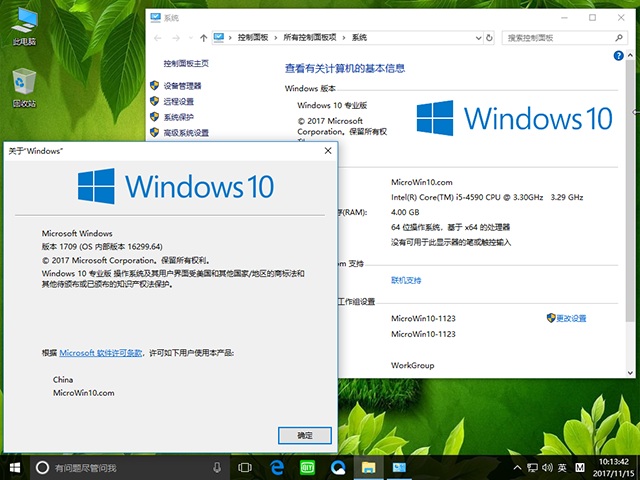The height and width of the screenshot is (480, 640).
Task: Open Task View on the taskbar
Action: click(245, 468)
